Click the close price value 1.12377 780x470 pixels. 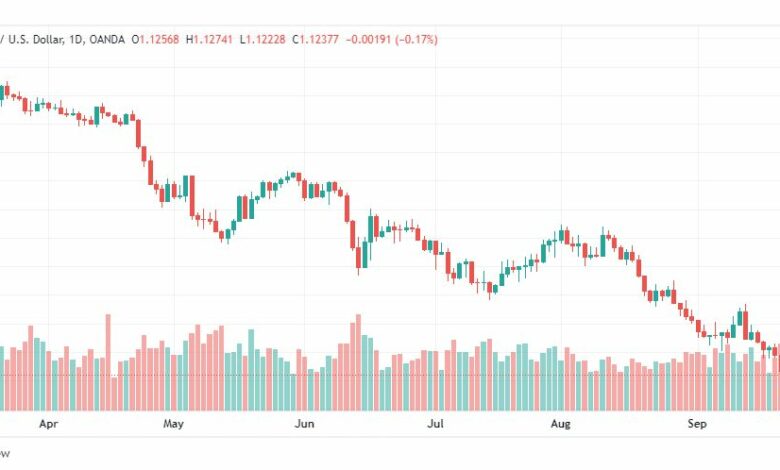tap(319, 39)
